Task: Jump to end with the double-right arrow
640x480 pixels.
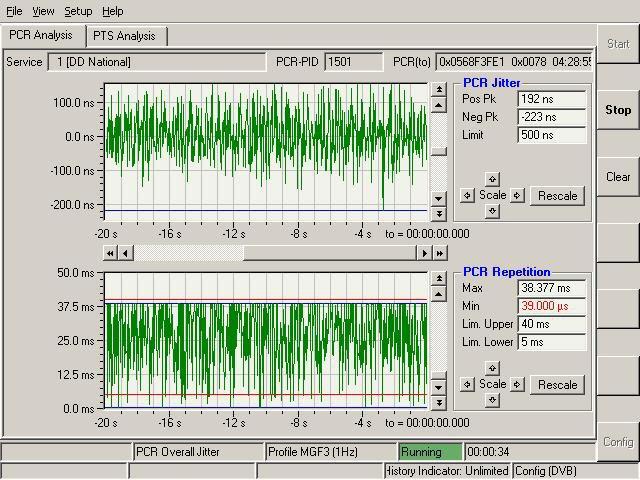Action: 439,253
